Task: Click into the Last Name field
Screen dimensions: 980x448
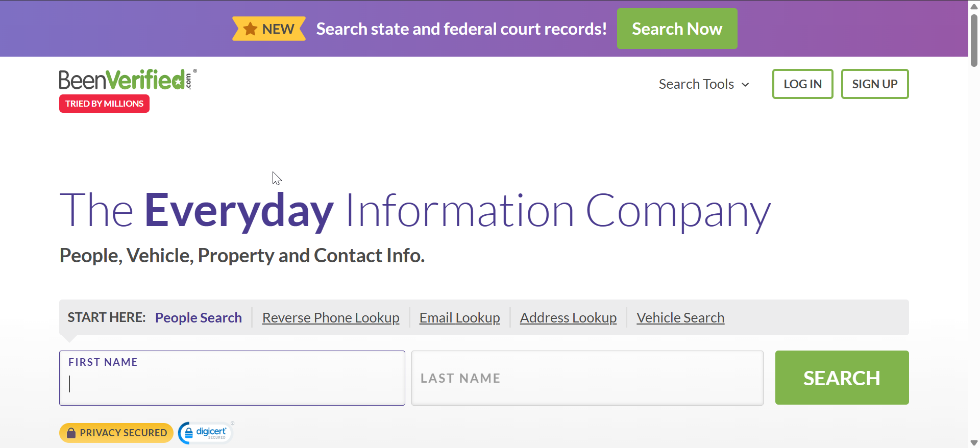Action: (587, 378)
